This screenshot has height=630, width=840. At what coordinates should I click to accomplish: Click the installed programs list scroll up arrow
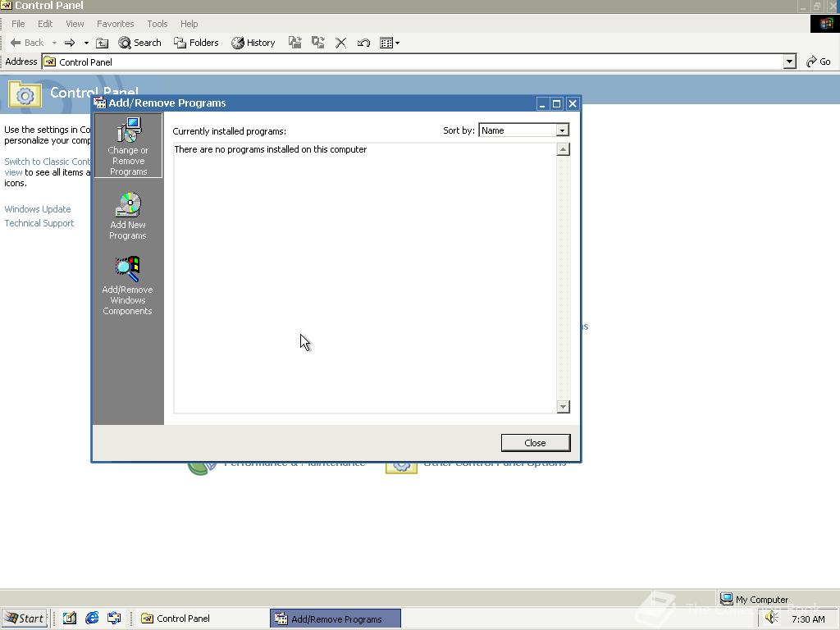(563, 149)
